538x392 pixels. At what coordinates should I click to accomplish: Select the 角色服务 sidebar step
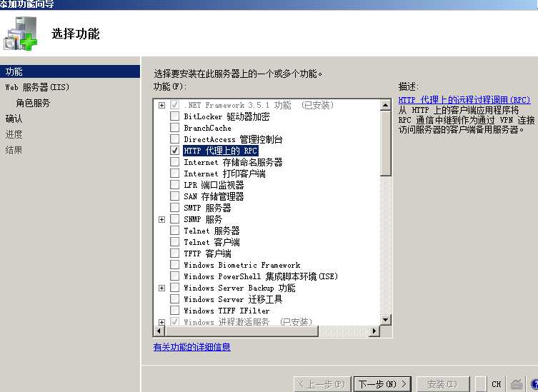(33, 103)
